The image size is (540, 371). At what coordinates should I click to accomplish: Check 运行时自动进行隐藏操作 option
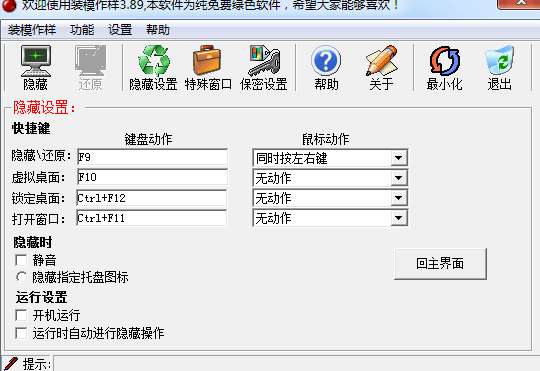click(x=21, y=333)
